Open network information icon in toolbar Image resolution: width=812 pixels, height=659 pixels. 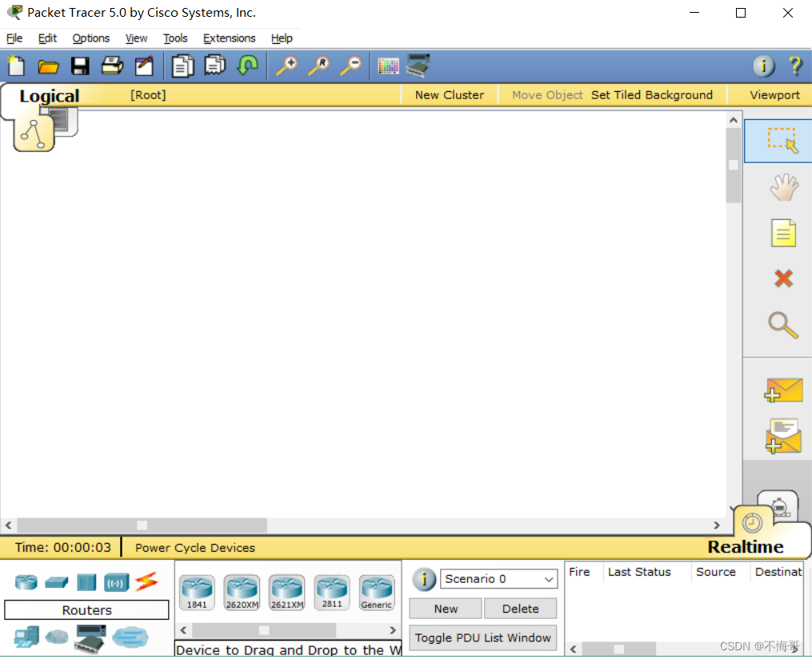pos(764,66)
